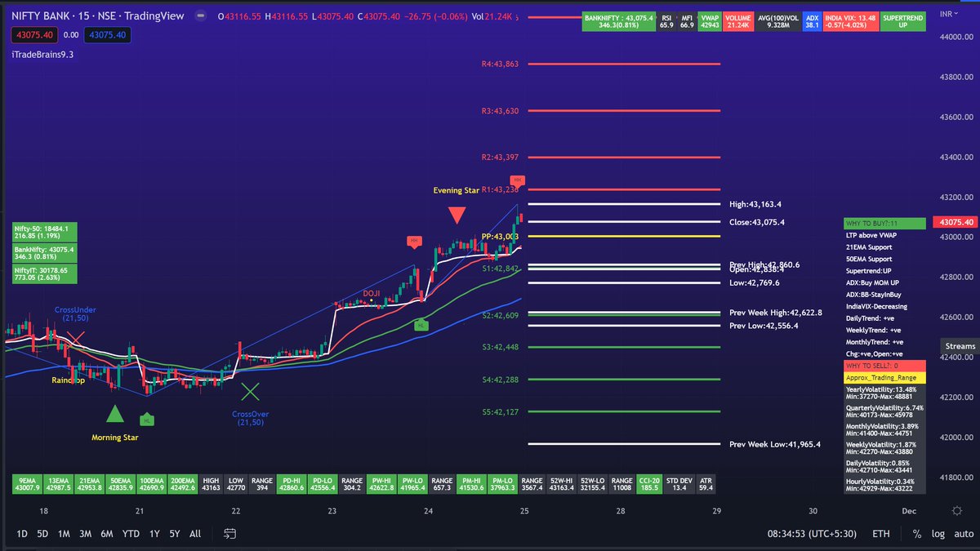Select the 5Y time range
This screenshot has width=980, height=551.
(175, 534)
